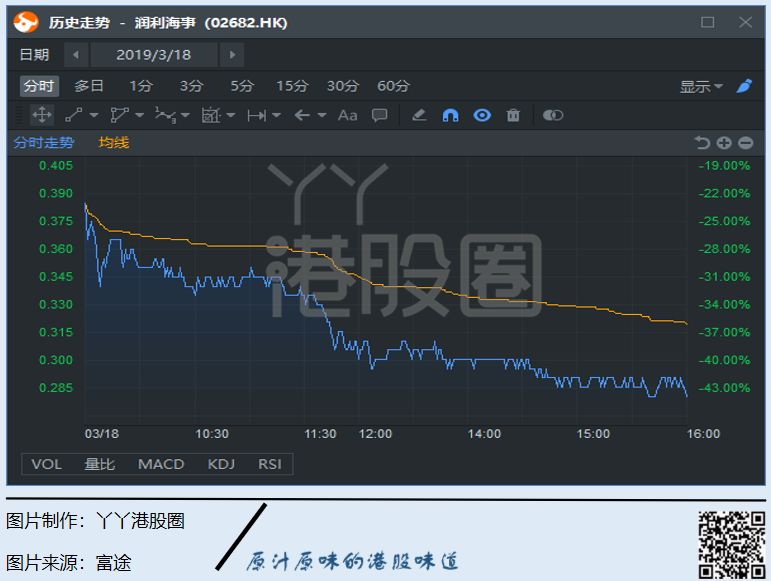The image size is (771, 581).
Task: Switch to 3分 interval
Action: [x=192, y=86]
